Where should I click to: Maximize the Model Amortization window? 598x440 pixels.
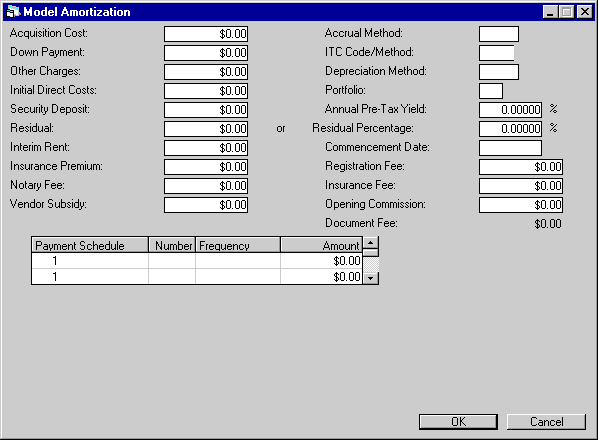click(567, 12)
